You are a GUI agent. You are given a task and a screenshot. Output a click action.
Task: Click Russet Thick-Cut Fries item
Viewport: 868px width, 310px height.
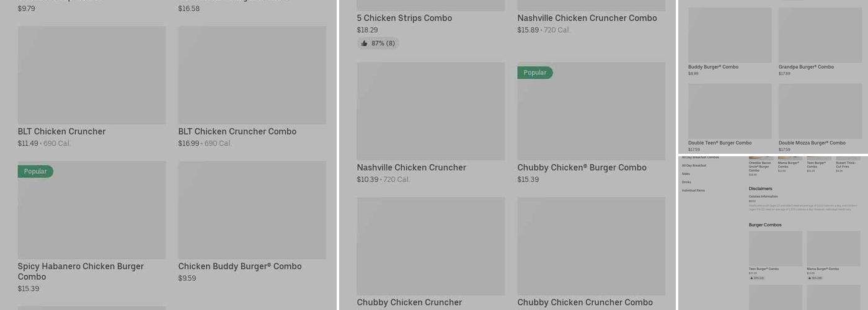[x=846, y=165]
